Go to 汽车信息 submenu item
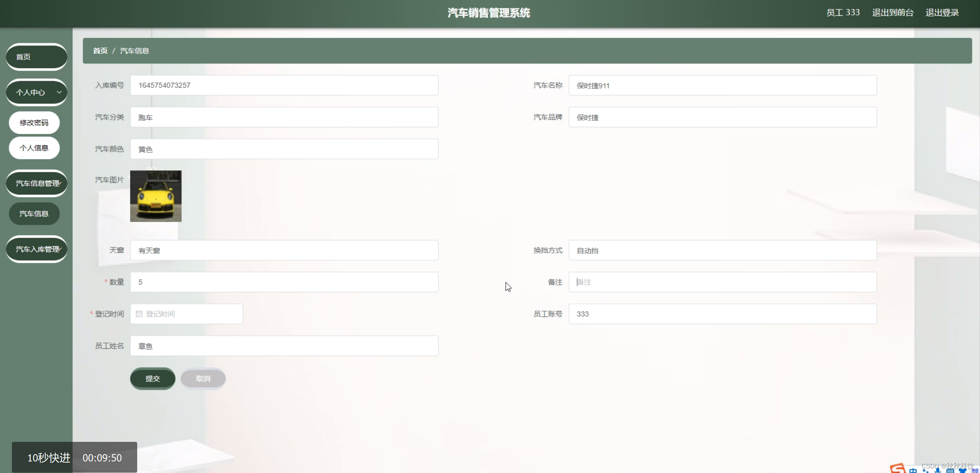The height and width of the screenshot is (473, 980). click(34, 214)
